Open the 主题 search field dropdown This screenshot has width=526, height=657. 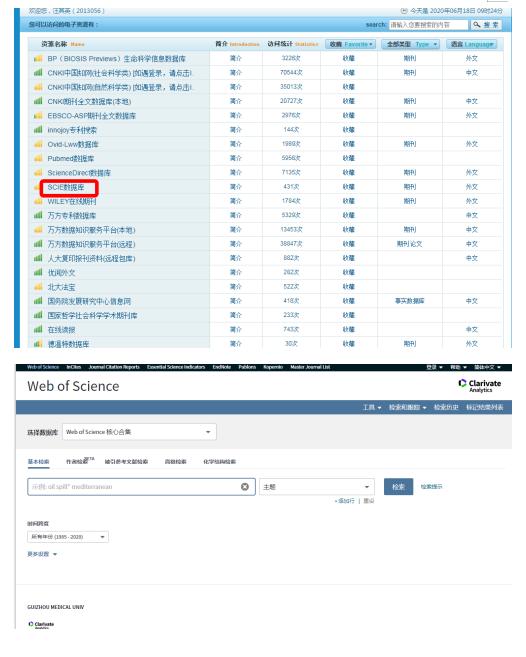pos(316,487)
